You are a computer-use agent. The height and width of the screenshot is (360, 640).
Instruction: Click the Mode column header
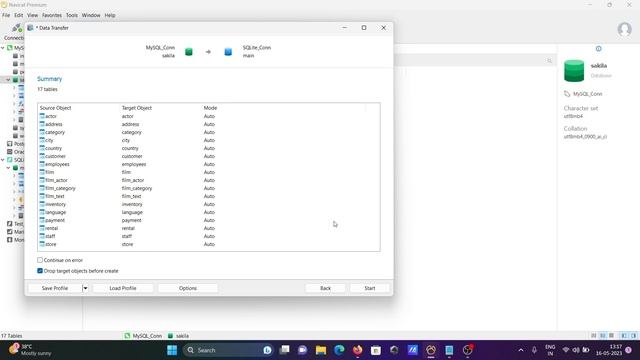(210, 108)
